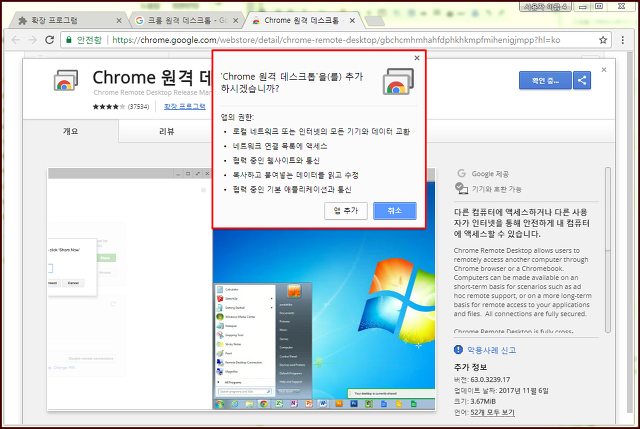The image size is (640, 429).
Task: Click the '63.0.3239.17' version text
Action: [x=490, y=380]
